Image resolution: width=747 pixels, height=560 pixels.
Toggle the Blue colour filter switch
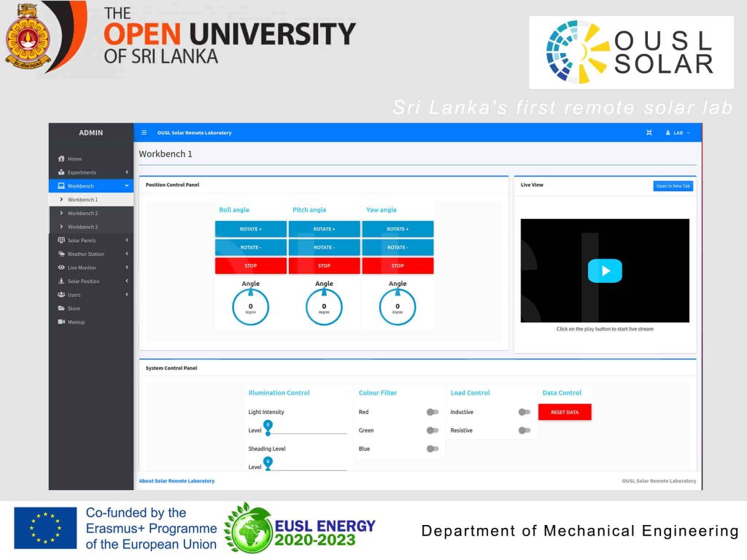coord(432,448)
